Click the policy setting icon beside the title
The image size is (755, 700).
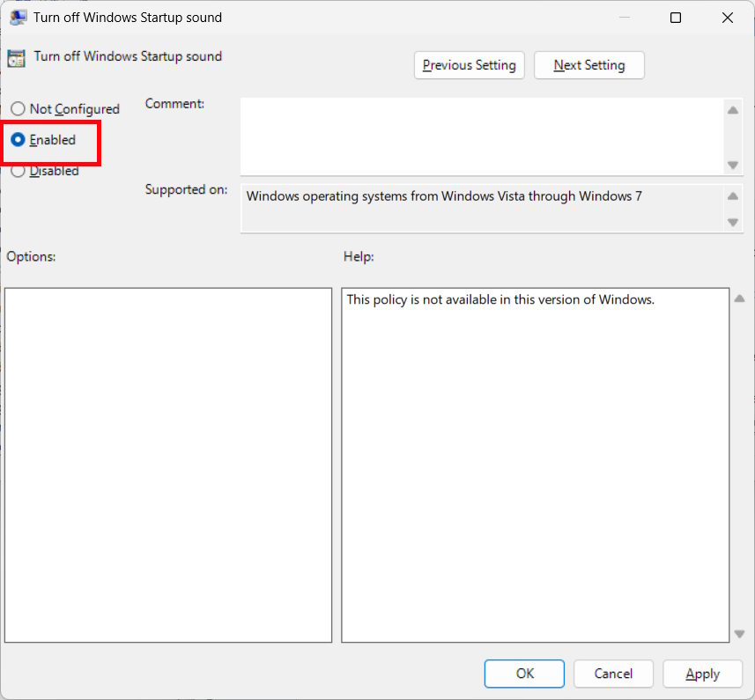pos(16,56)
